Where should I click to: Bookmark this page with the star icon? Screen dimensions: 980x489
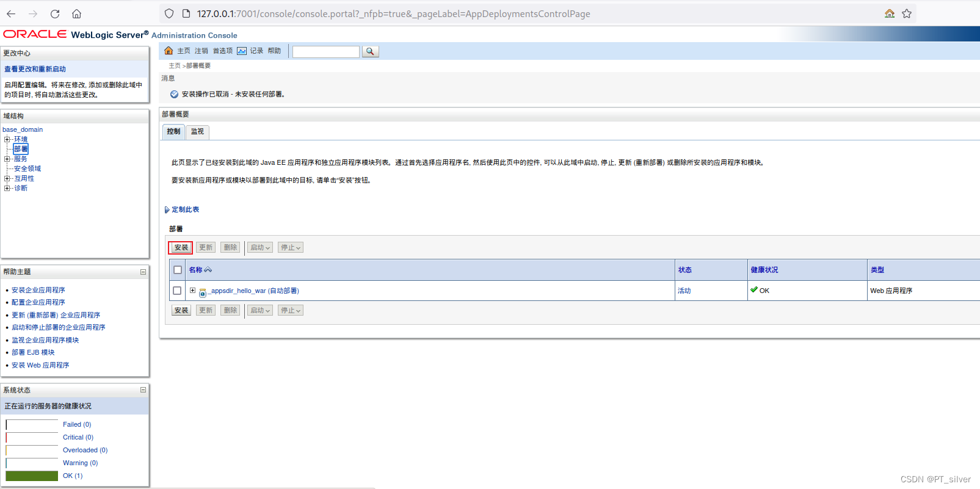(x=907, y=13)
